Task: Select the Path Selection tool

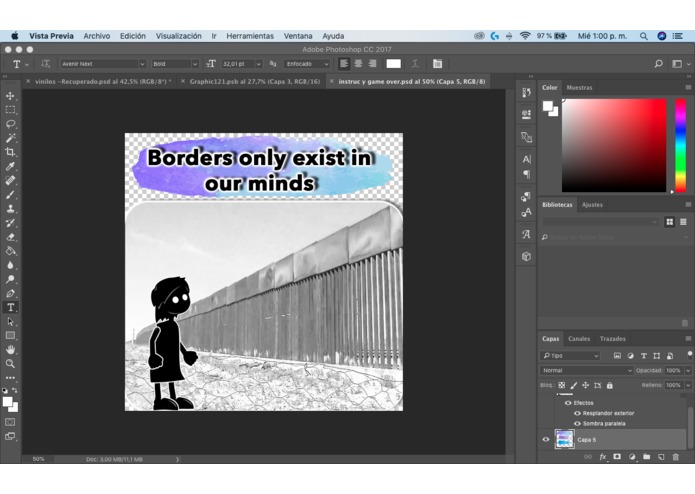Action: (10, 322)
